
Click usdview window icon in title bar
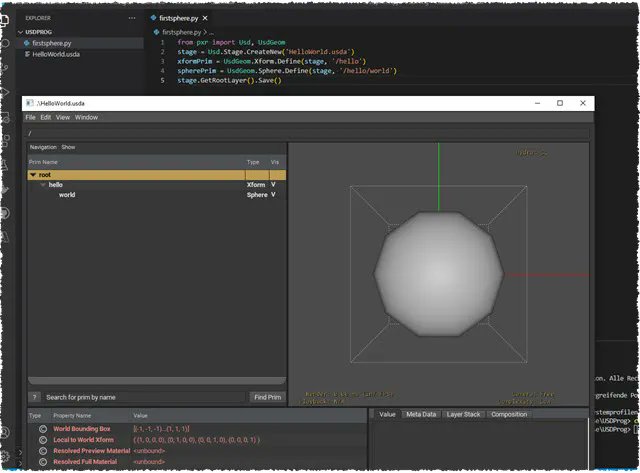click(x=29, y=103)
